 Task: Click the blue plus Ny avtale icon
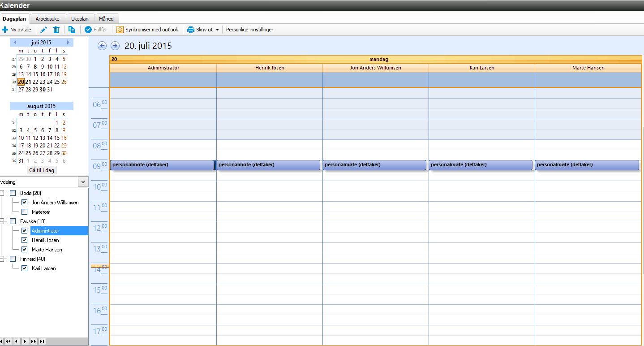coord(5,30)
